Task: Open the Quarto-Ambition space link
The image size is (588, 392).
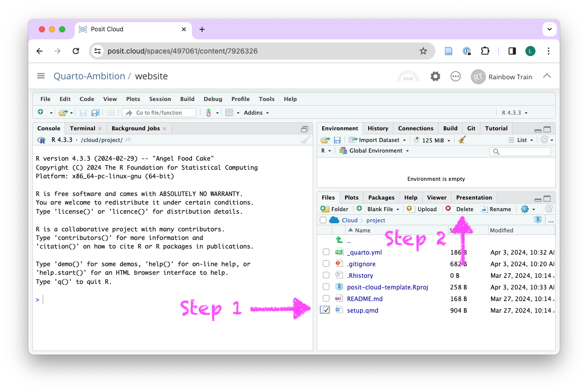Action: pos(89,76)
